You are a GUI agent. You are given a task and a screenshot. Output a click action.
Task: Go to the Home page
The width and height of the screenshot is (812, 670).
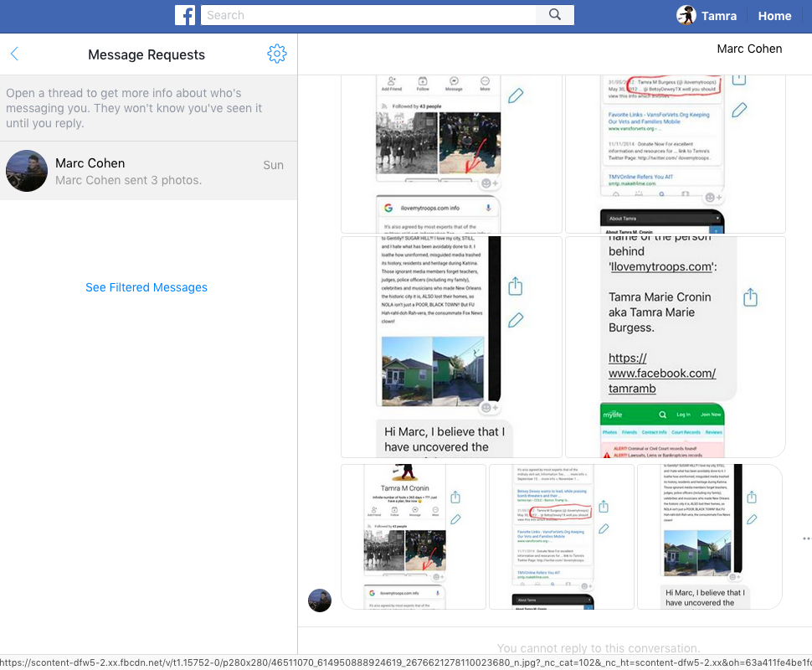[774, 16]
